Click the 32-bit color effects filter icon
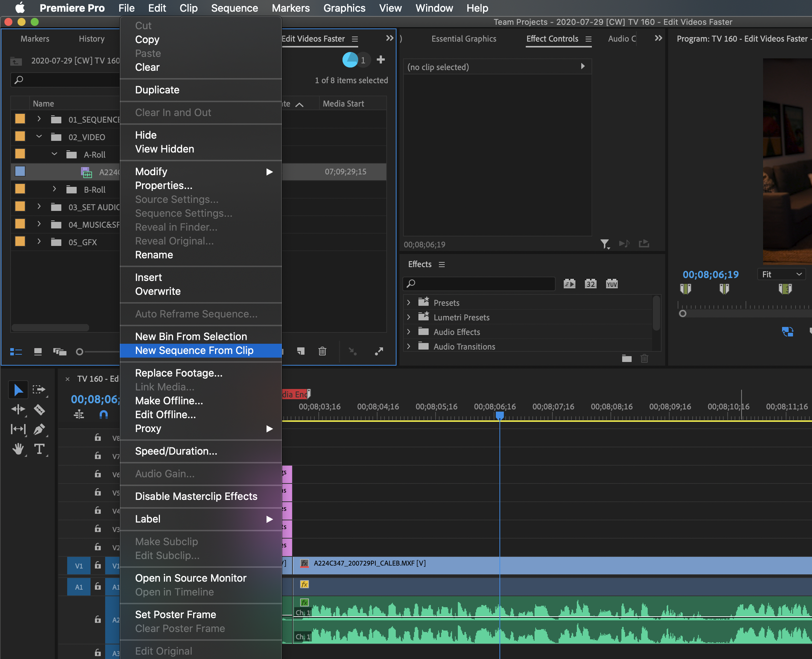This screenshot has height=659, width=812. [590, 284]
